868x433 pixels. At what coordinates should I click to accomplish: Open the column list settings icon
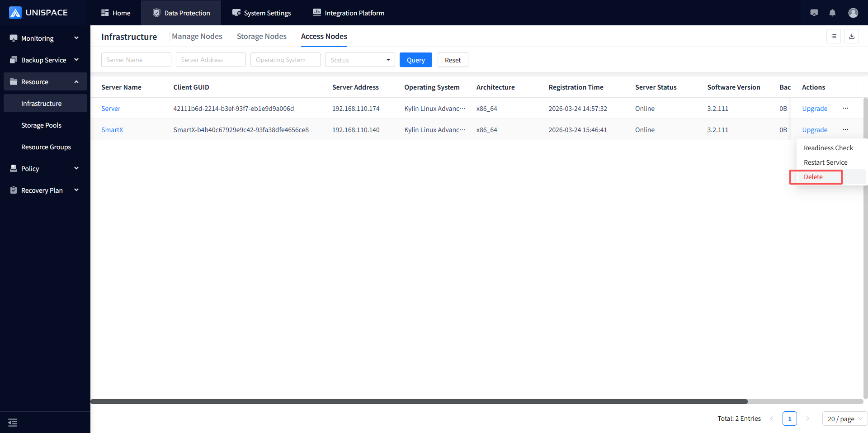tap(834, 36)
